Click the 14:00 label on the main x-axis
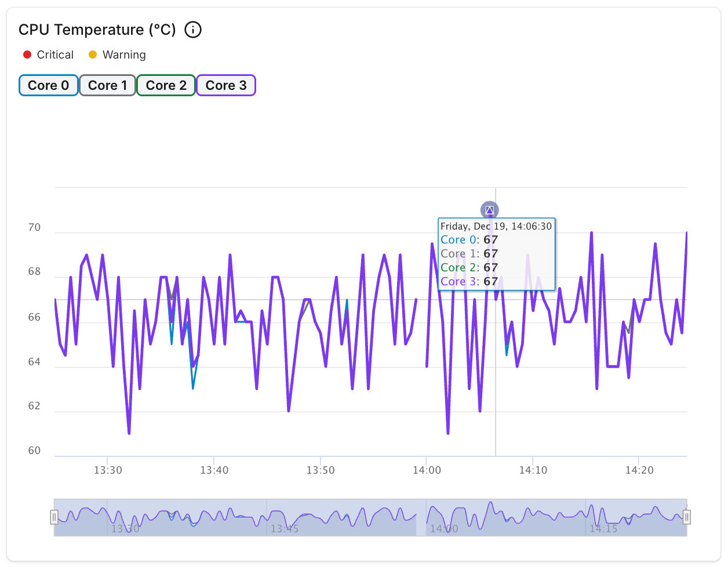The width and height of the screenshot is (728, 567). (427, 470)
